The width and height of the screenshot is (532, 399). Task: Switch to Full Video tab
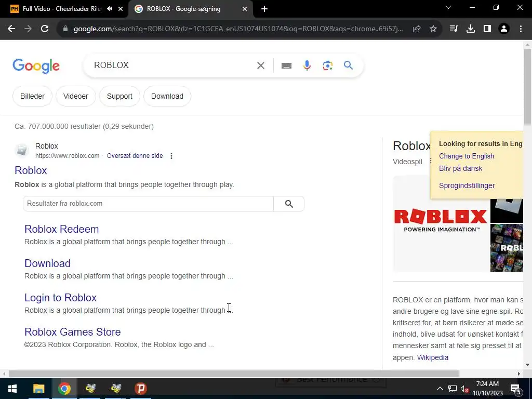pos(61,9)
